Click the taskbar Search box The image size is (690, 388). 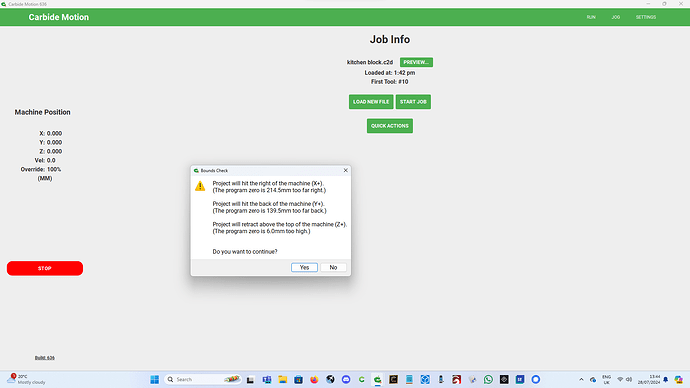point(203,379)
